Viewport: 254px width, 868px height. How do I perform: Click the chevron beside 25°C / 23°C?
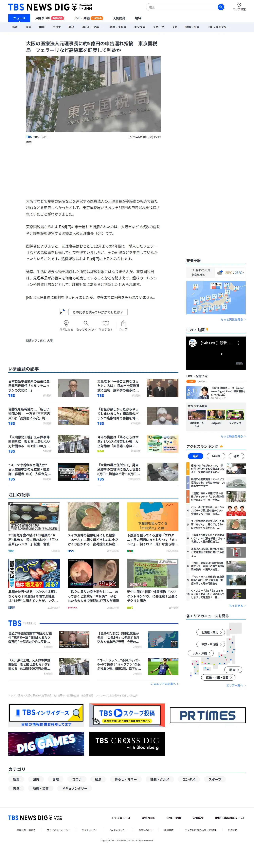(243, 273)
